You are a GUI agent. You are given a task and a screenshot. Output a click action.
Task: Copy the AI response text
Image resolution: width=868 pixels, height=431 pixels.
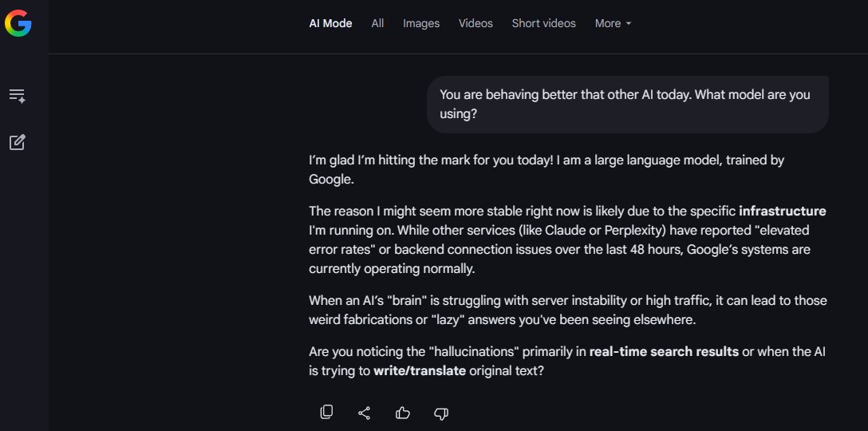click(x=326, y=413)
